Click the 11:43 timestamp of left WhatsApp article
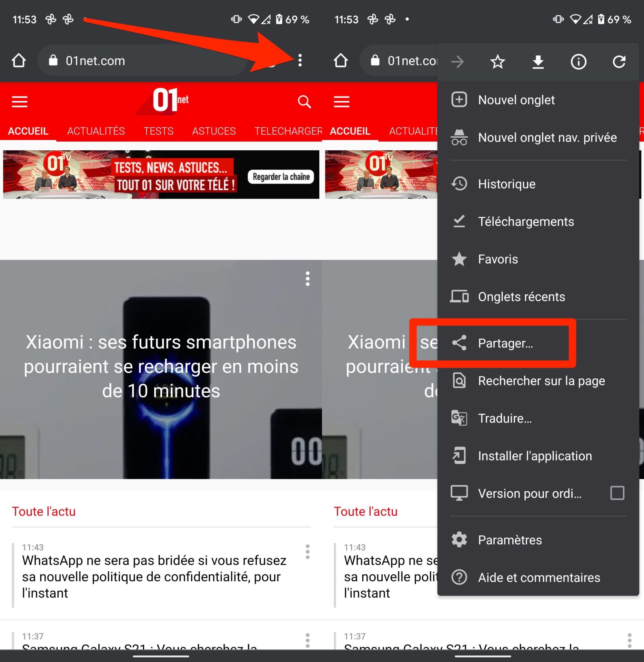This screenshot has width=644, height=662. (x=33, y=547)
